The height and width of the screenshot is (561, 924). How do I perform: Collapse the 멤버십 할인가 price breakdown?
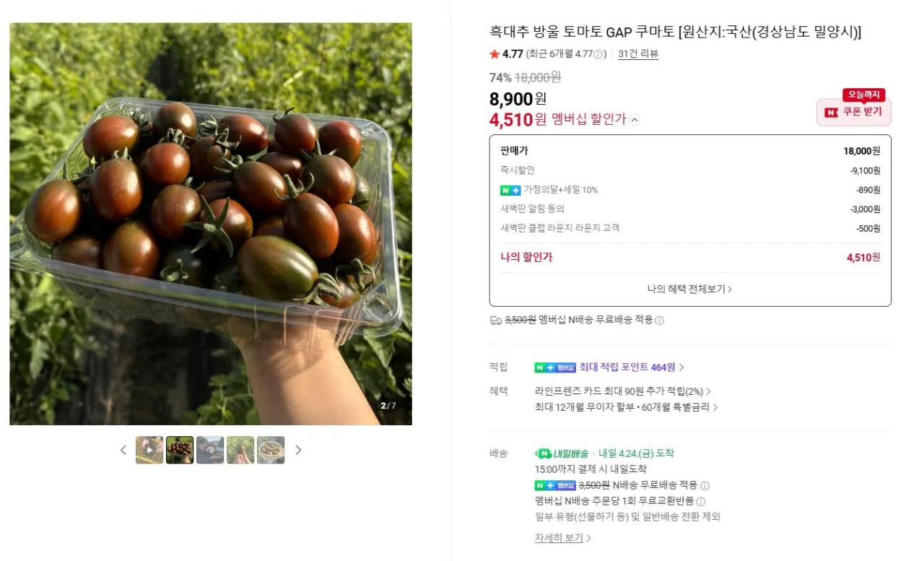[x=634, y=119]
